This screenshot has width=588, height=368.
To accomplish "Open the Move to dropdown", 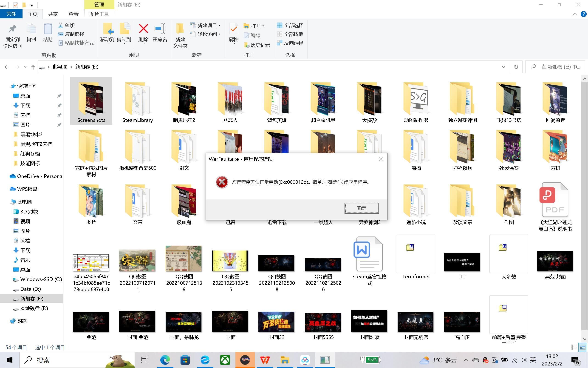I will click(108, 43).
